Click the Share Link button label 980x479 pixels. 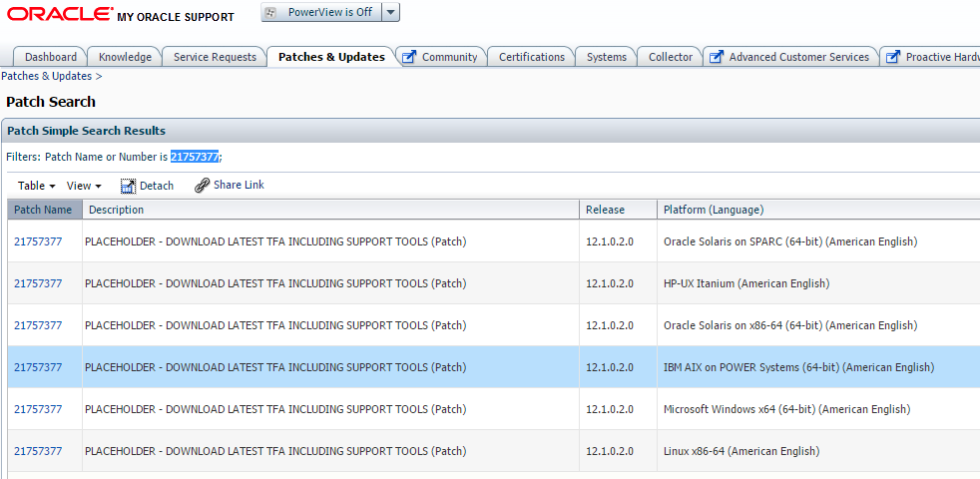pos(239,185)
